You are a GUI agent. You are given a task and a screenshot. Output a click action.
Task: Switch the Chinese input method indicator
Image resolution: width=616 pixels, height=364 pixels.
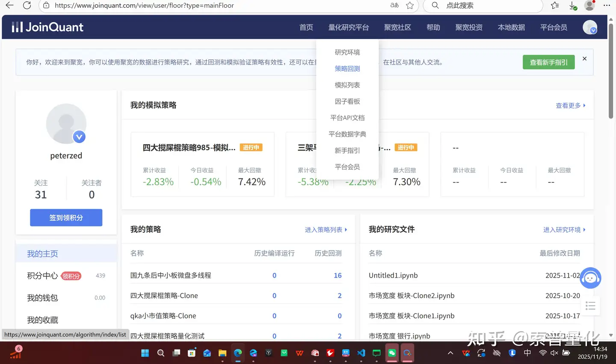pos(527,353)
